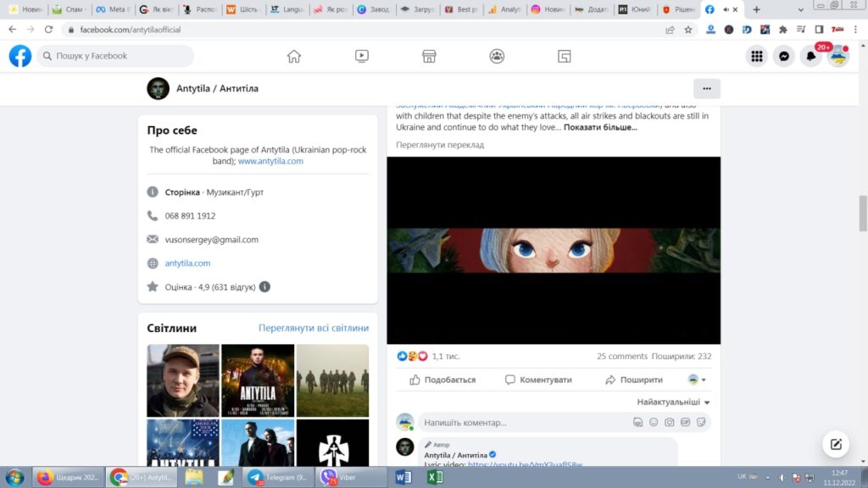This screenshot has width=868, height=488.
Task: Open the Facebook Watch video icon
Action: click(362, 57)
